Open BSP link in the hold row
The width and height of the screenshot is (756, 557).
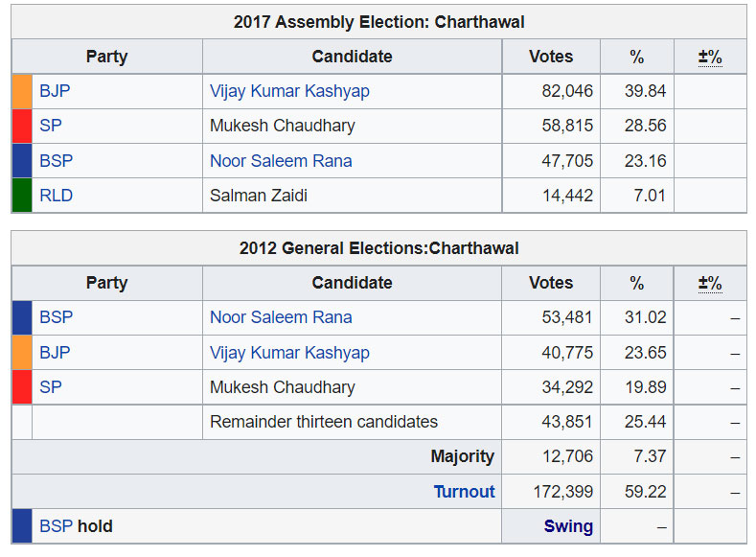[56, 526]
